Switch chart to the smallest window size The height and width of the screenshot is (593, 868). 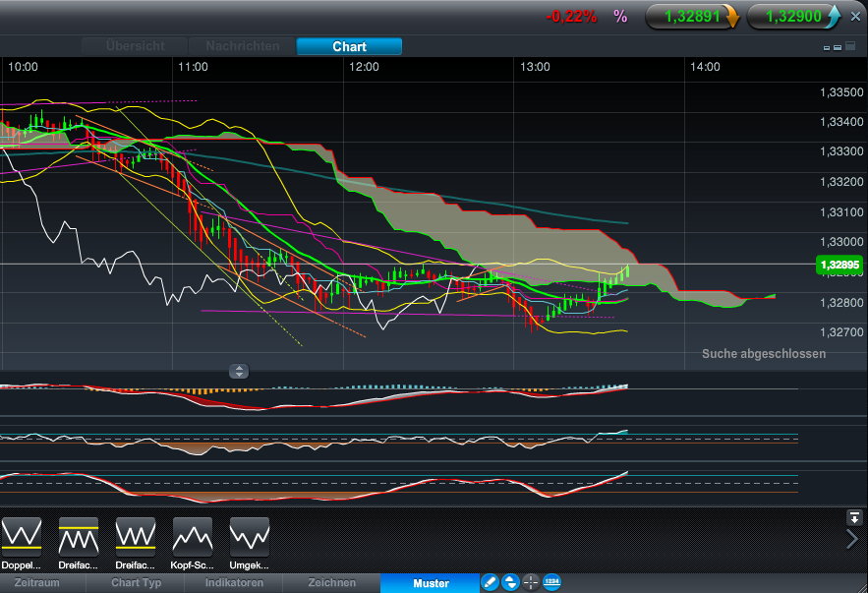pos(826,47)
